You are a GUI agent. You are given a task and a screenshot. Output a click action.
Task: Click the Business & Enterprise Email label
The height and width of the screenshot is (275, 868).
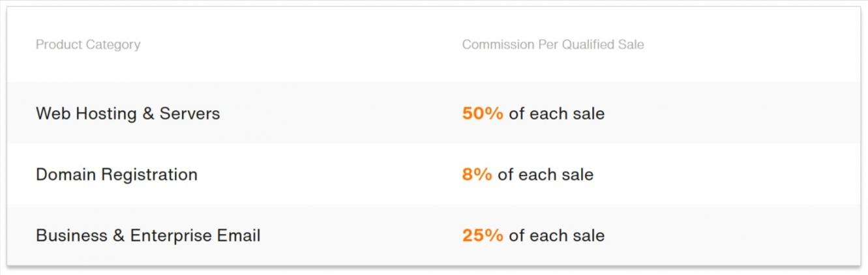point(148,235)
